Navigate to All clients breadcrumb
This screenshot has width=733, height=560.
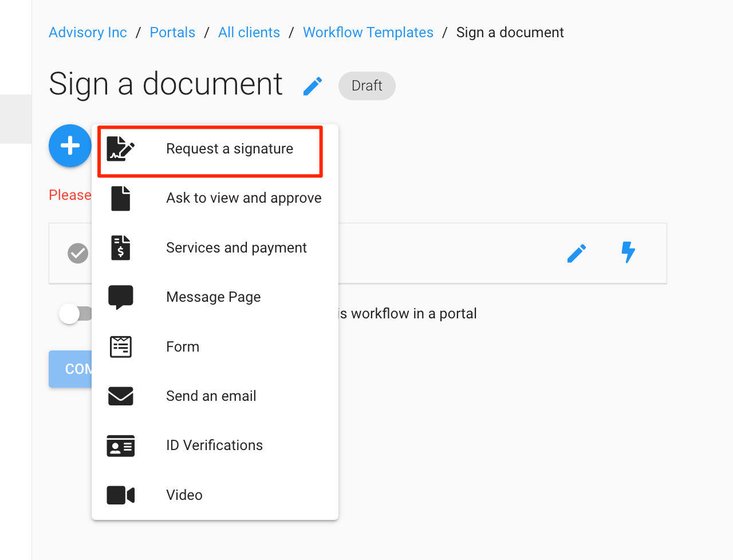tap(249, 33)
